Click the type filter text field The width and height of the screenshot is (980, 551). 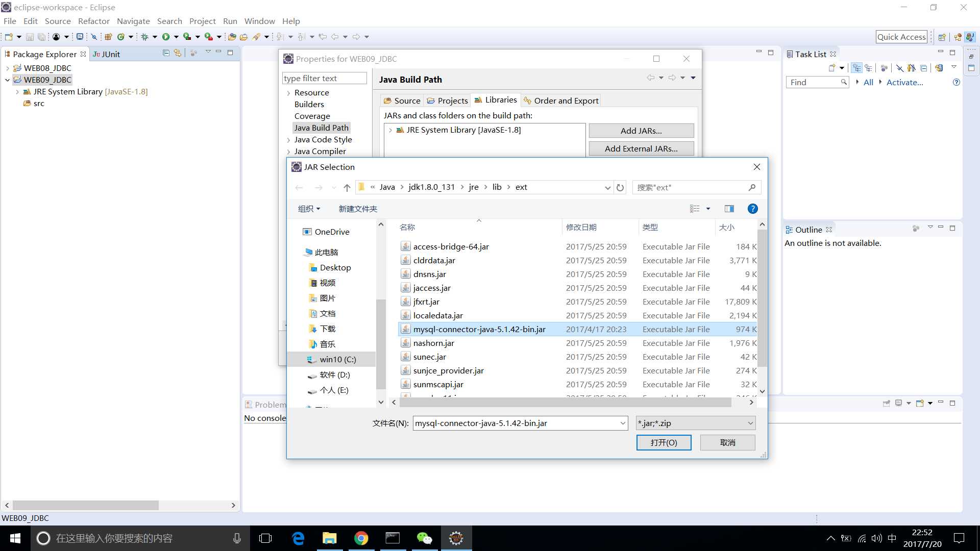[324, 78]
